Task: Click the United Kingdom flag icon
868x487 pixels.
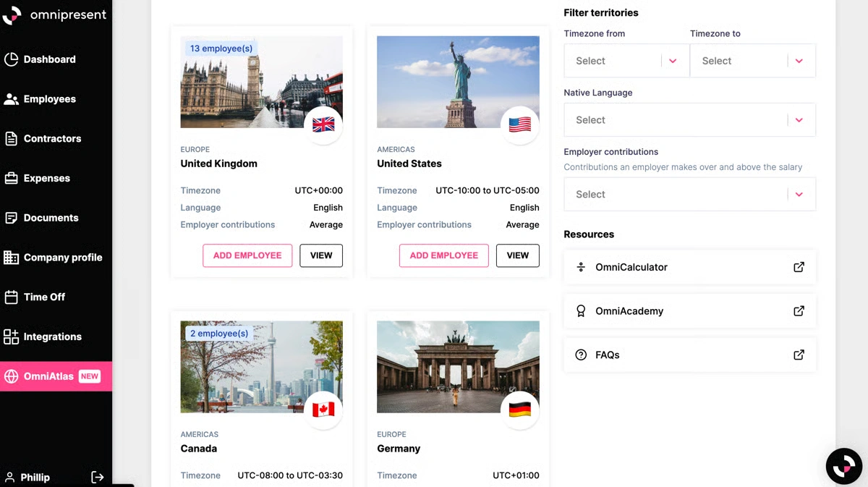Action: coord(323,124)
